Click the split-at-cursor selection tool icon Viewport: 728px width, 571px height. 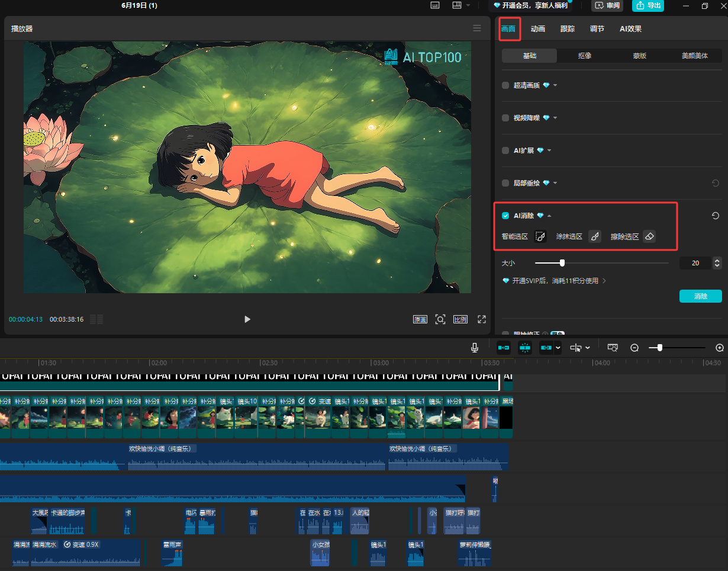(575, 348)
